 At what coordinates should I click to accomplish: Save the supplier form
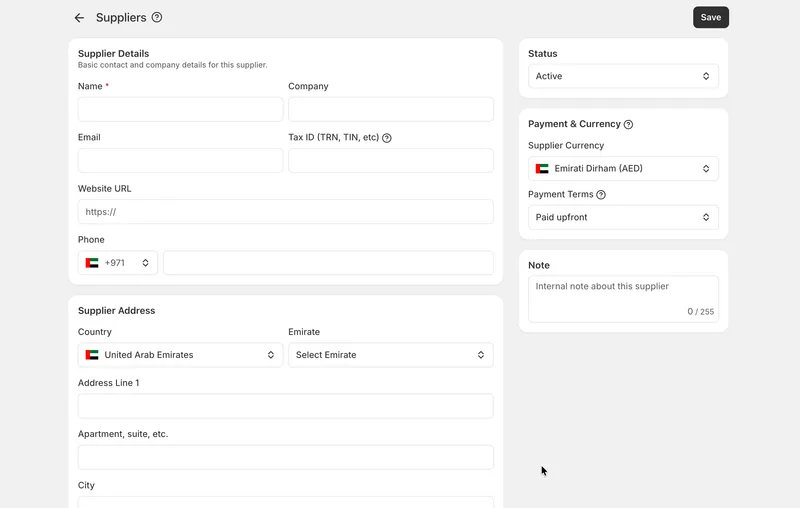tap(711, 17)
